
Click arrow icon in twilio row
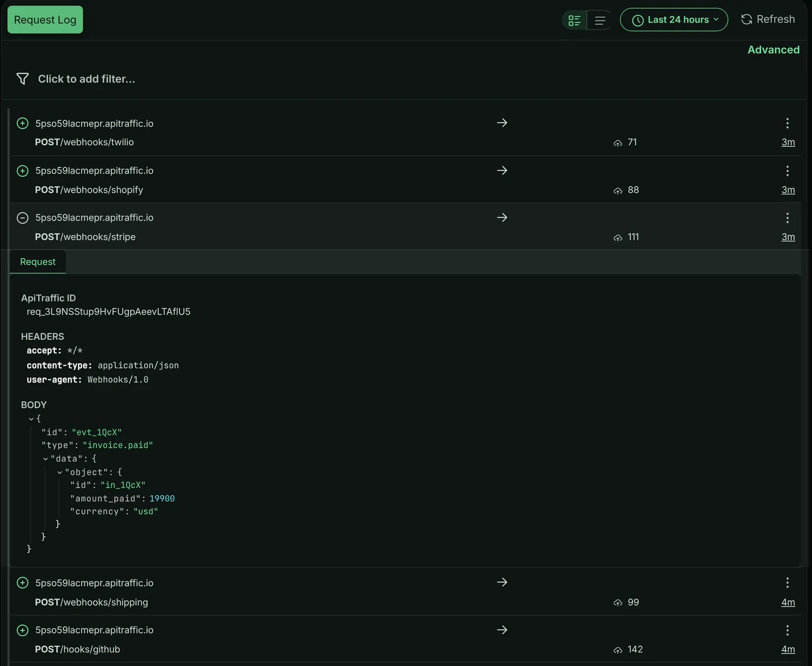502,123
